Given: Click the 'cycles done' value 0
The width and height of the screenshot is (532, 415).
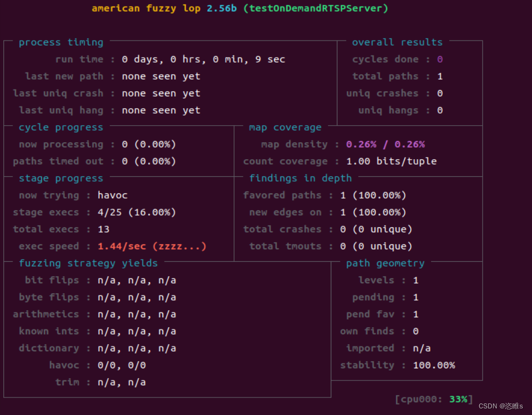Looking at the screenshot, I should (440, 59).
